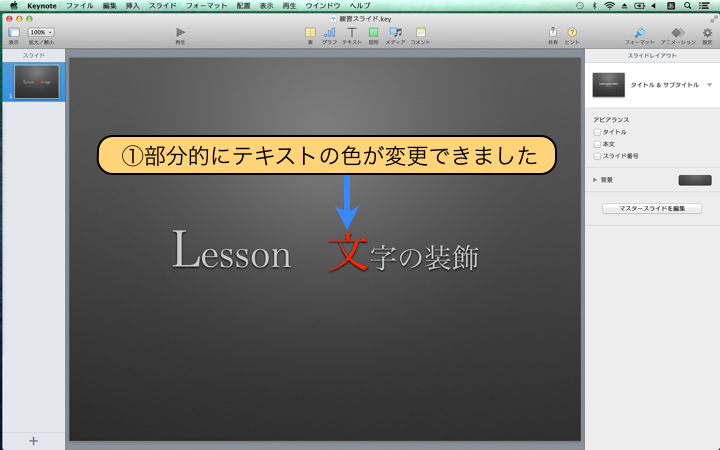The height and width of the screenshot is (450, 720).
Task: Open the 表示 menu in menu bar
Action: click(266, 6)
